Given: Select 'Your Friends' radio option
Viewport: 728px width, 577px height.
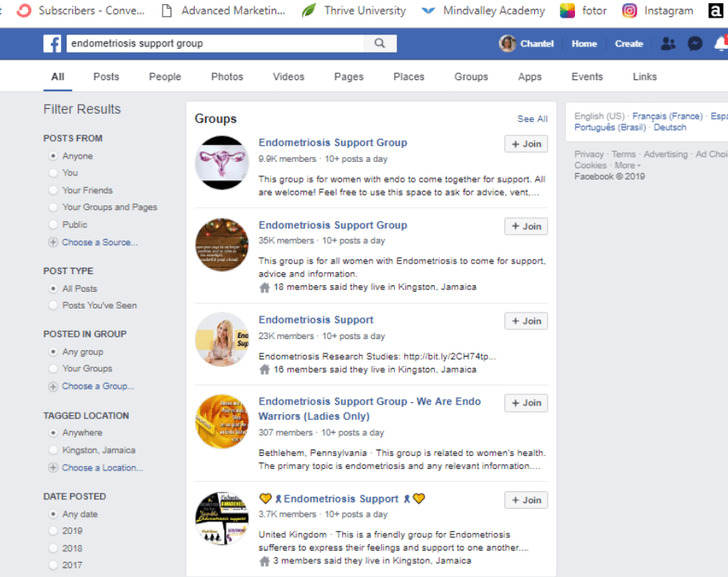Looking at the screenshot, I should pyautogui.click(x=53, y=190).
